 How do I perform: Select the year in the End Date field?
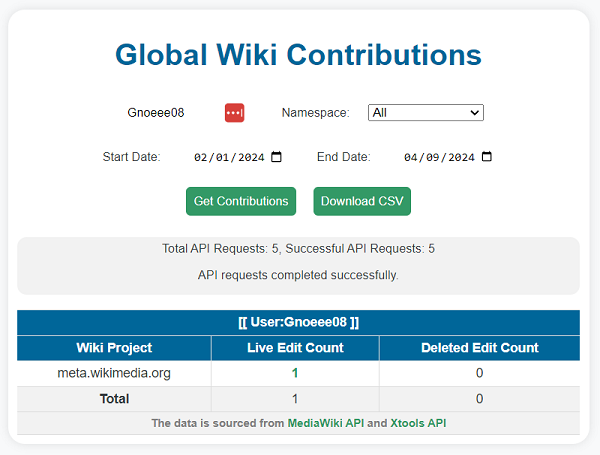(461, 157)
